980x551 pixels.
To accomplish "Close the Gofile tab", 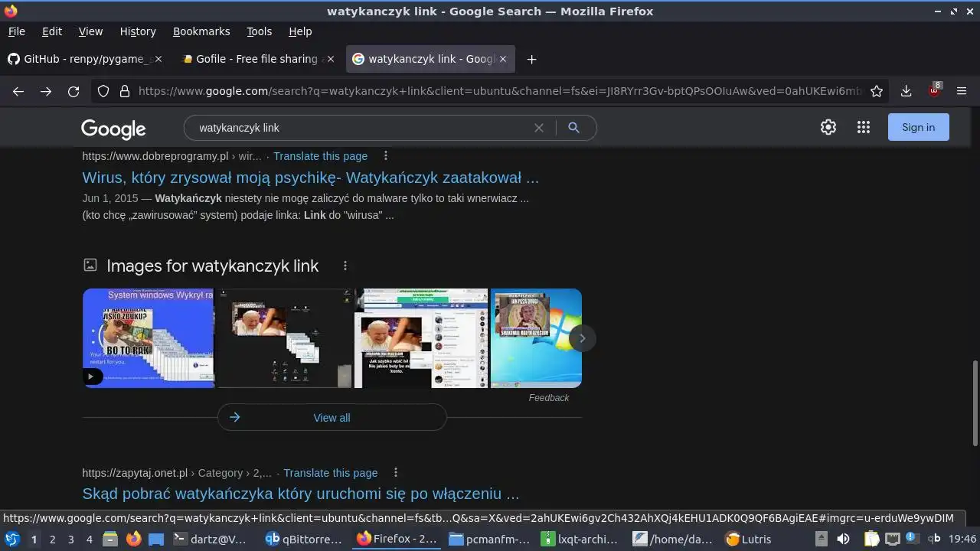I will (x=331, y=59).
